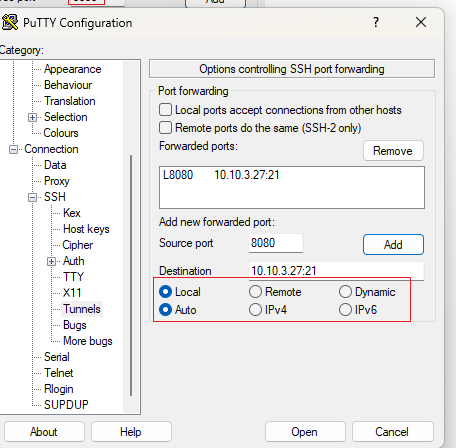Screen dimensions: 456x448
Task: Click the Help button
Action: (131, 432)
